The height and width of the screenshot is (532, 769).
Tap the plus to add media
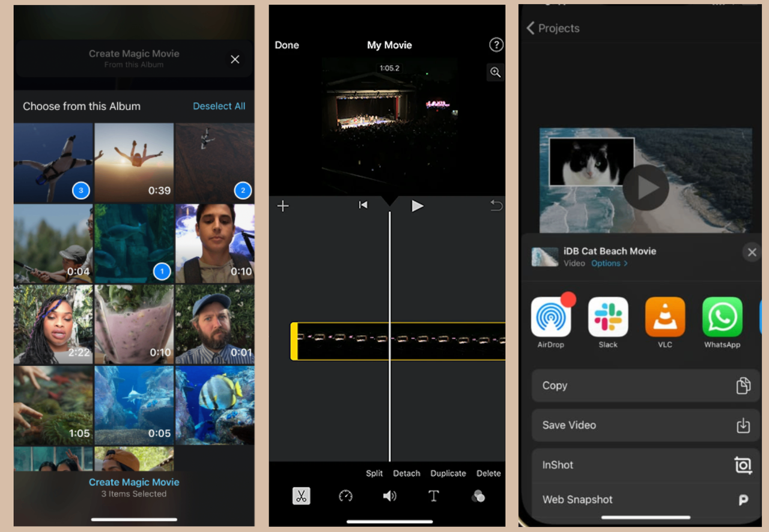(x=282, y=205)
